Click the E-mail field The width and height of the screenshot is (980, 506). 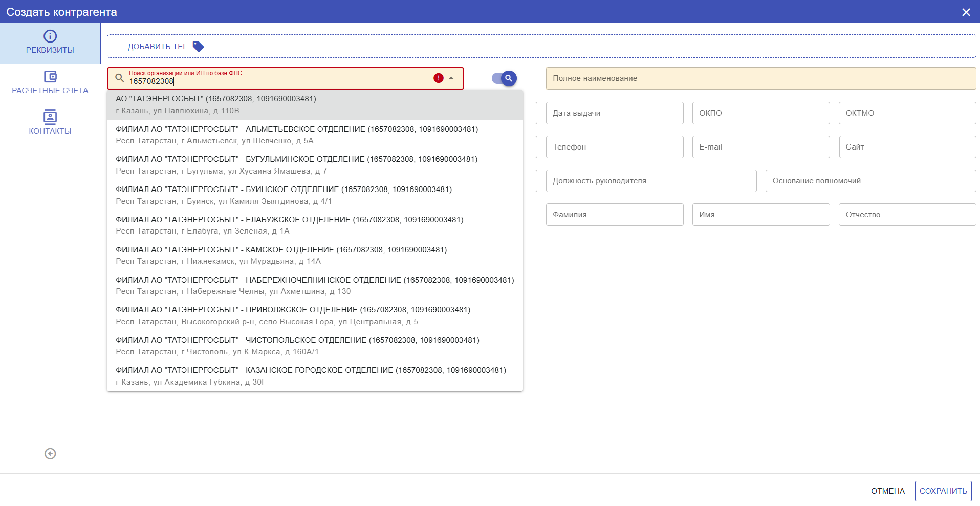point(761,147)
